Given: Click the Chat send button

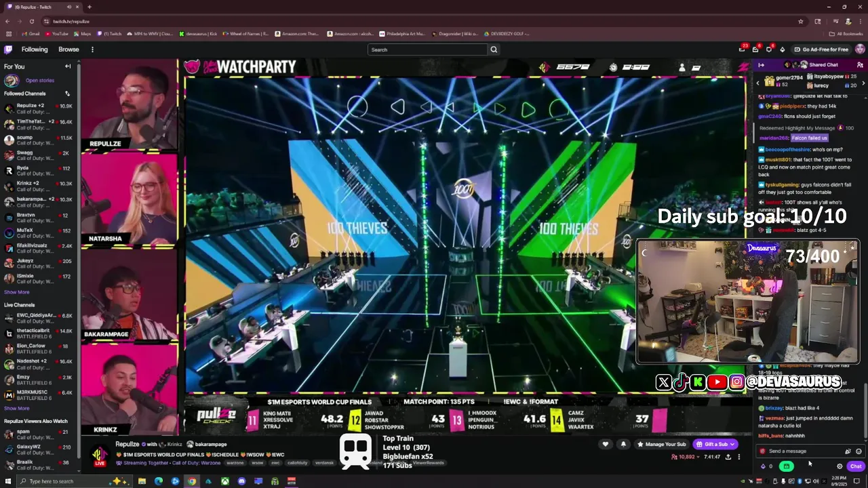Looking at the screenshot, I should pyautogui.click(x=856, y=466).
